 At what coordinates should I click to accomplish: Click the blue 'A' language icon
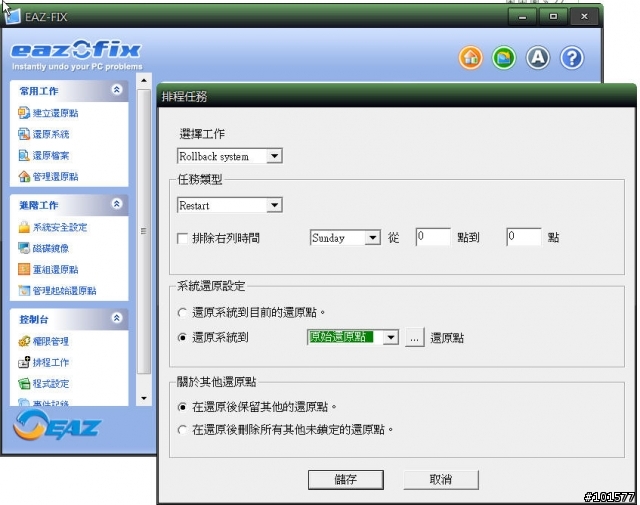point(538,58)
